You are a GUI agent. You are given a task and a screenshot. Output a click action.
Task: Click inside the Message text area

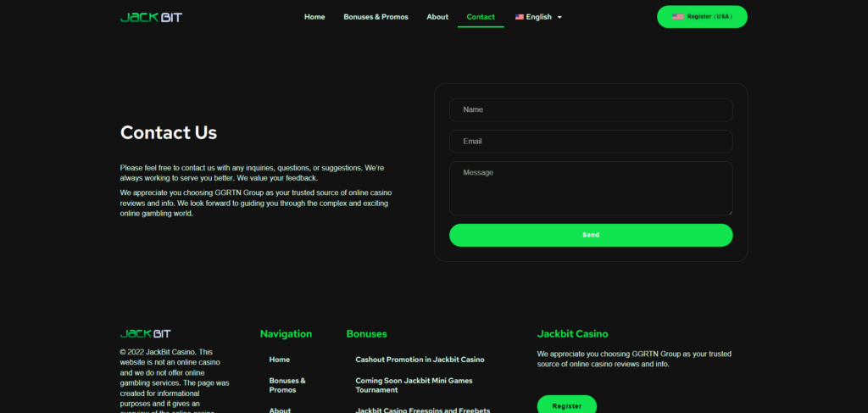[x=591, y=188]
